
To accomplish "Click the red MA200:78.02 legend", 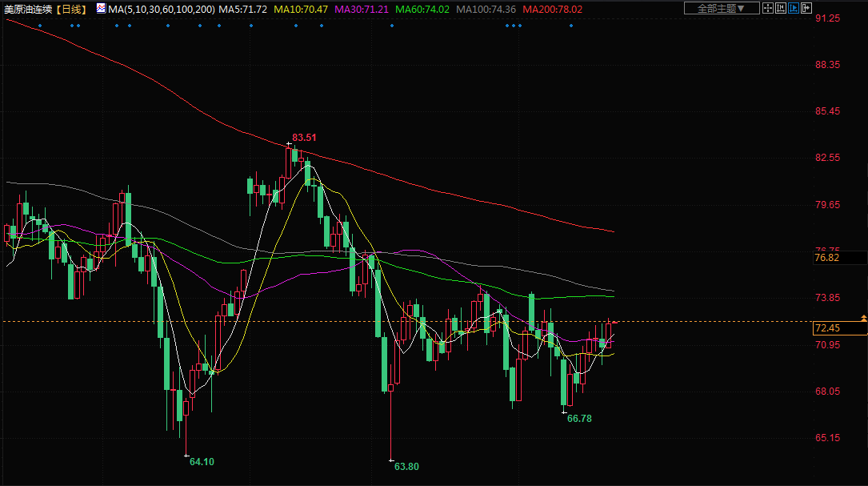I will click(x=553, y=9).
